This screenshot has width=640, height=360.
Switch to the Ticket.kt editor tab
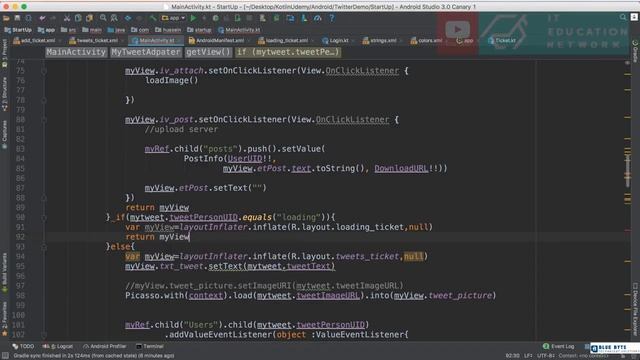502,40
